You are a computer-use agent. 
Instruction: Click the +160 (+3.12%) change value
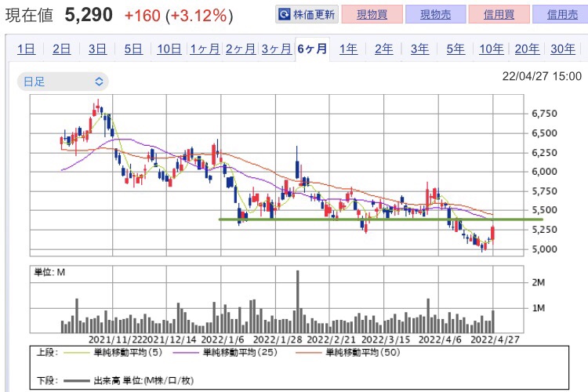point(179,16)
